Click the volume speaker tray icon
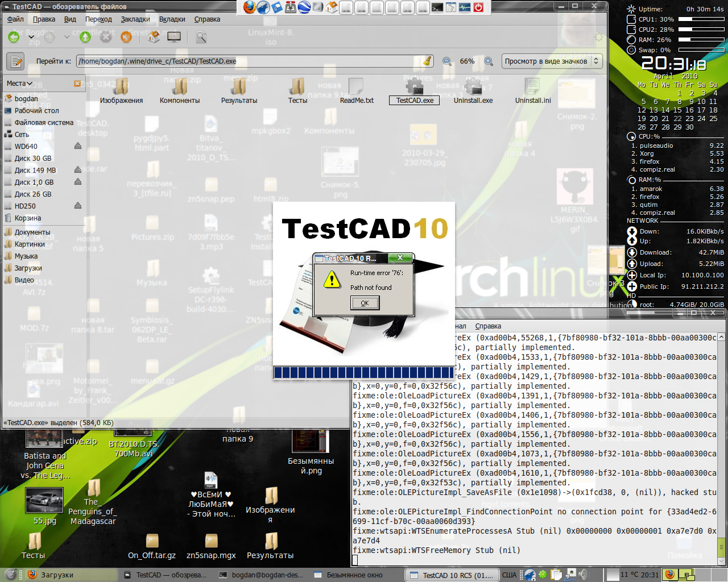This screenshot has width=728, height=582. pyautogui.click(x=582, y=575)
